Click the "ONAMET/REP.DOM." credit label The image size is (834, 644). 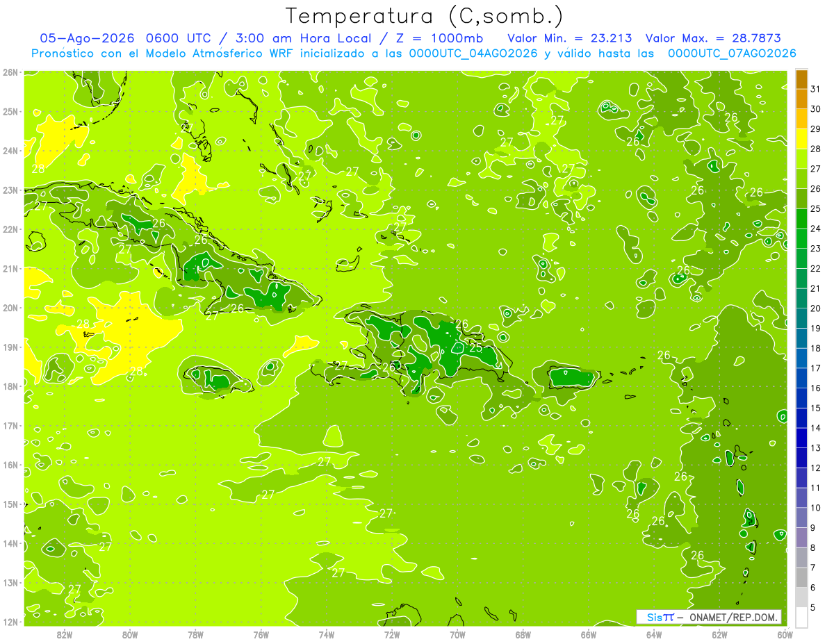click(x=733, y=617)
